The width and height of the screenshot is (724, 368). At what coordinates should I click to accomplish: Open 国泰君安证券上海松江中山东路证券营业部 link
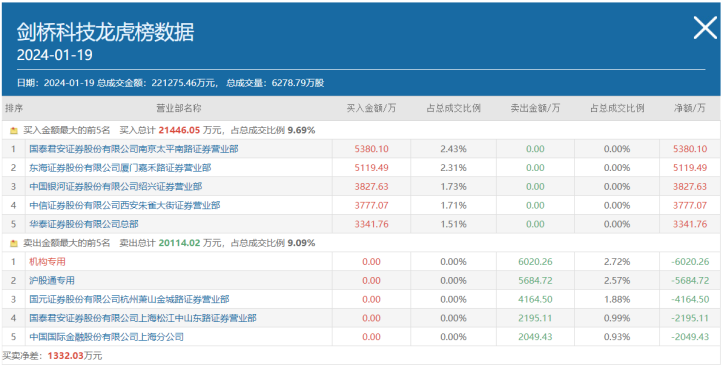pos(143,318)
